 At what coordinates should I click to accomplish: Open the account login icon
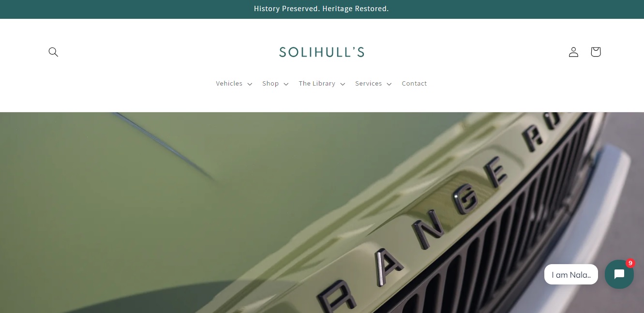573,52
